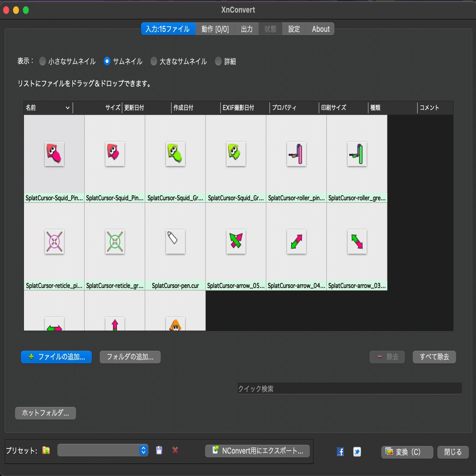
Task: Click the 名前 column sort arrow
Action: 68,108
